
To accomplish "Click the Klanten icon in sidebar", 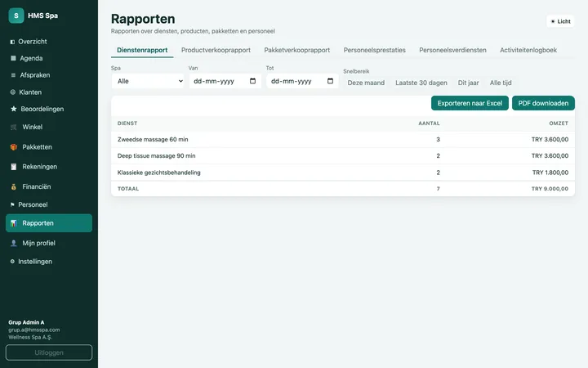I will click(x=13, y=92).
